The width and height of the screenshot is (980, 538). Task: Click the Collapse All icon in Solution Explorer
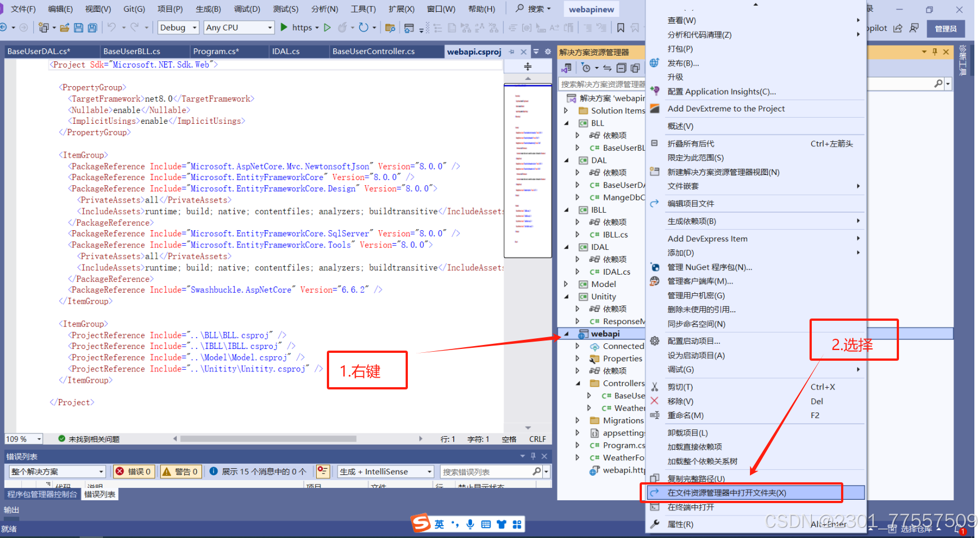(x=622, y=68)
